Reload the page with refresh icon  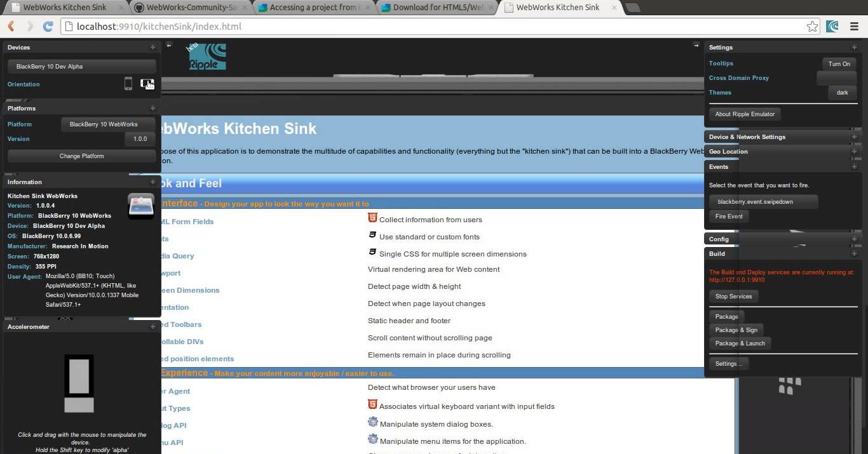tap(48, 27)
